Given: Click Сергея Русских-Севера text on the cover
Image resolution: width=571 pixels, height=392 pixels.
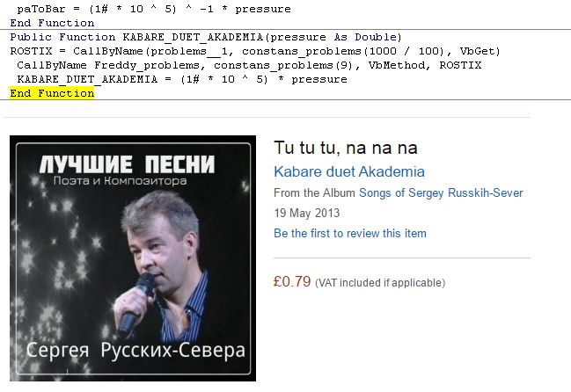Looking at the screenshot, I should [x=135, y=351].
